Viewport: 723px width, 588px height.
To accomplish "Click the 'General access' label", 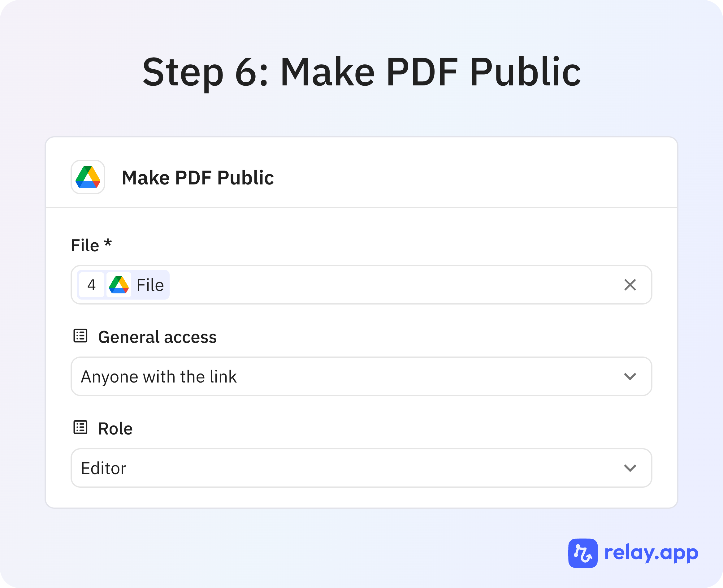I will 157,337.
